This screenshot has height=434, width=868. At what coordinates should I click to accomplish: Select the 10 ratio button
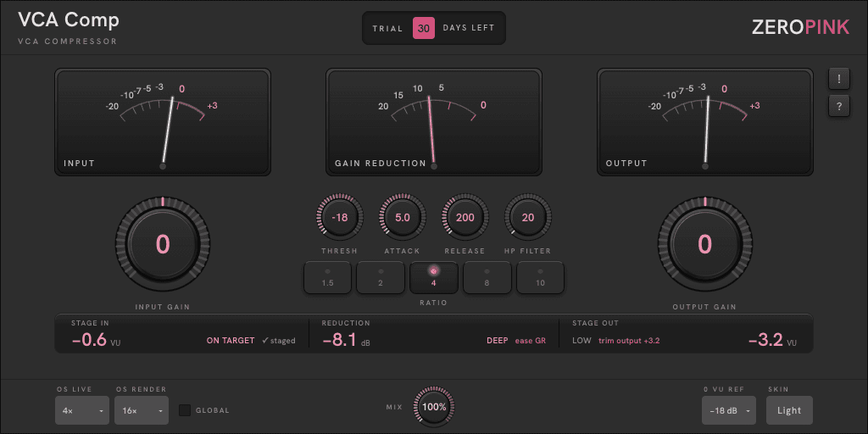click(540, 277)
